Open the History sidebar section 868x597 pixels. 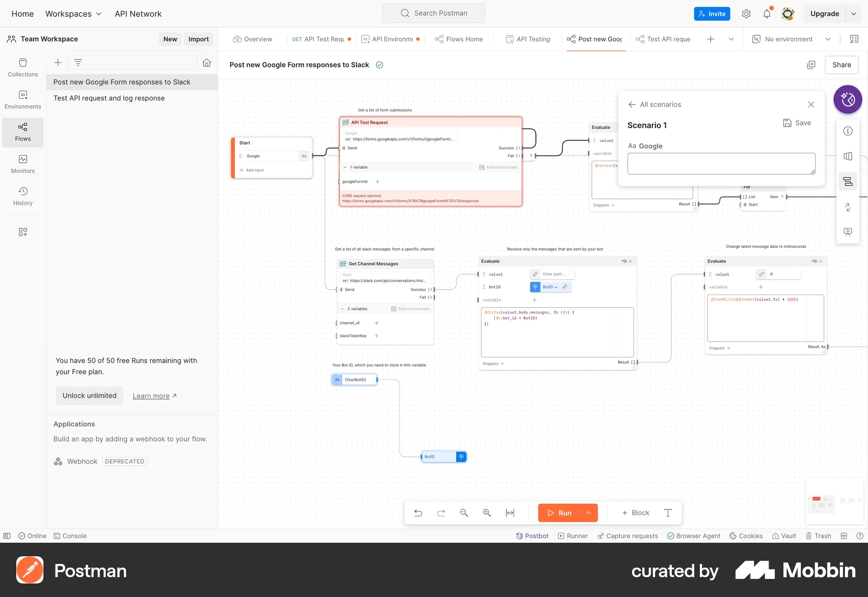[x=23, y=196]
